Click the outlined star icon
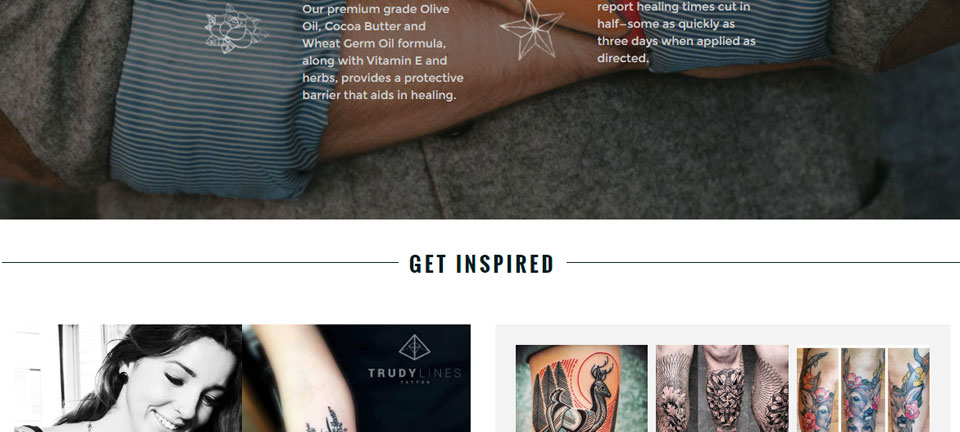The width and height of the screenshot is (960, 432). [x=531, y=31]
